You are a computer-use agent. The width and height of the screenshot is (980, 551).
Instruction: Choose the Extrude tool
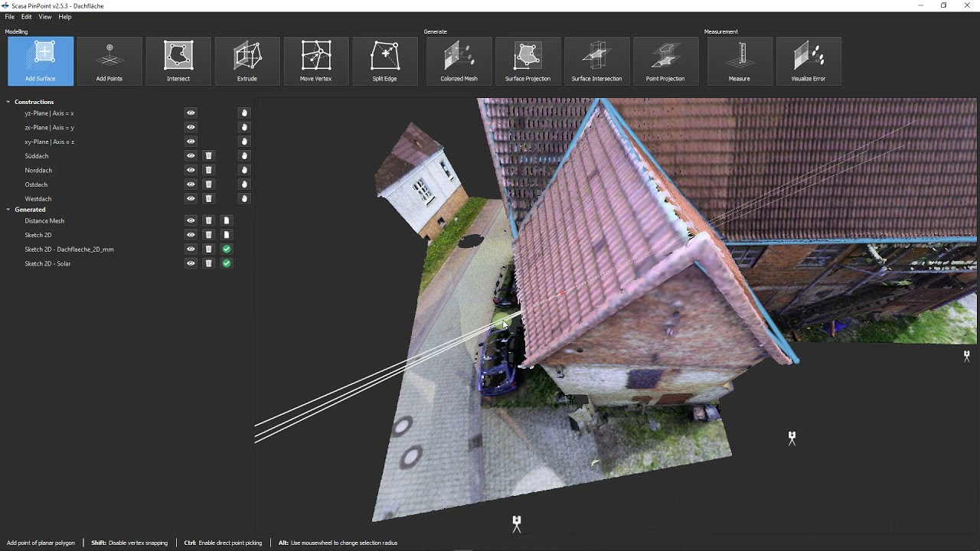(247, 61)
